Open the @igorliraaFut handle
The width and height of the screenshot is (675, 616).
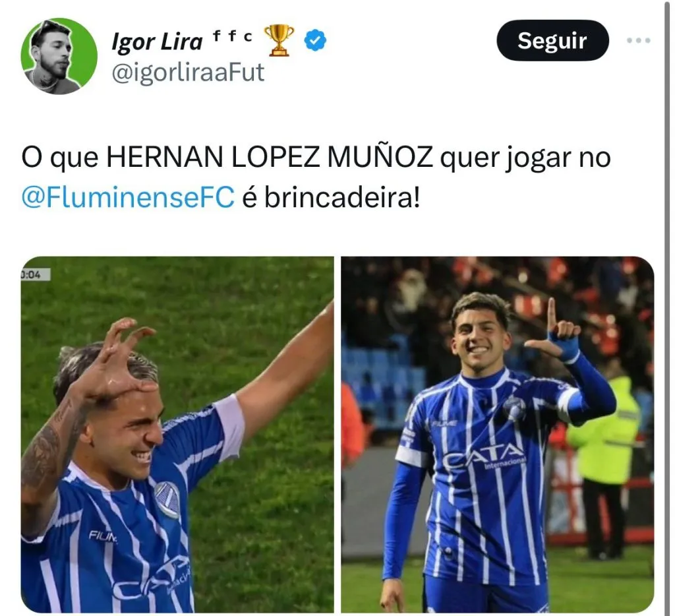tap(188, 73)
